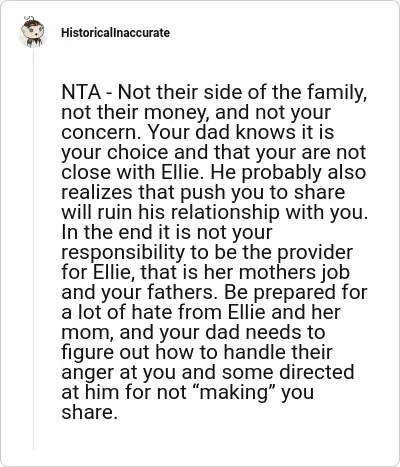400x467 pixels.
Task: Click the final word "share." of the comment
Action: [90, 412]
